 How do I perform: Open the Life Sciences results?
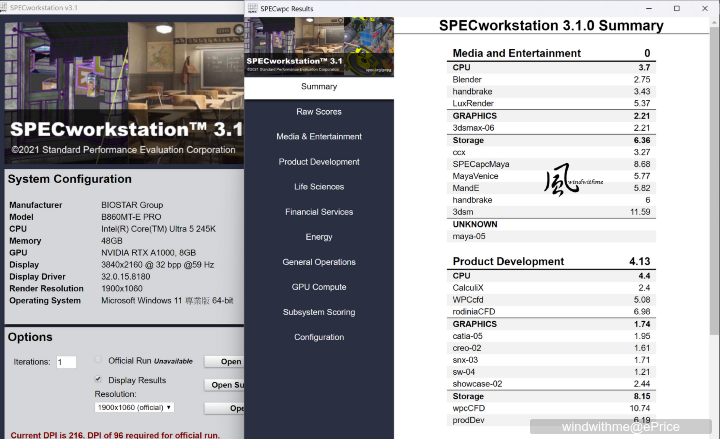coord(319,187)
